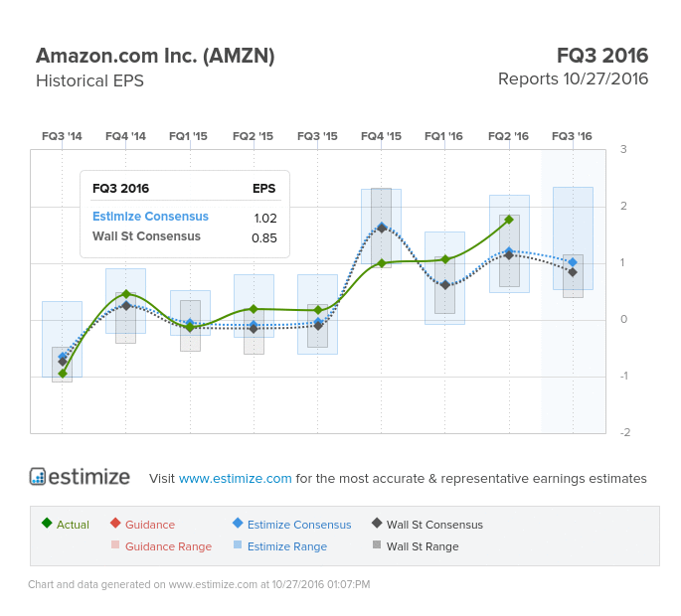Toggle Wall St Consensus gray diamond icon
This screenshot has height=616, width=681.
tap(377, 523)
